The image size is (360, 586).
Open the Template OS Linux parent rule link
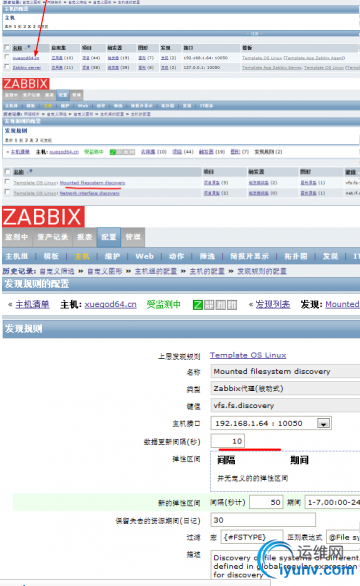coord(248,355)
